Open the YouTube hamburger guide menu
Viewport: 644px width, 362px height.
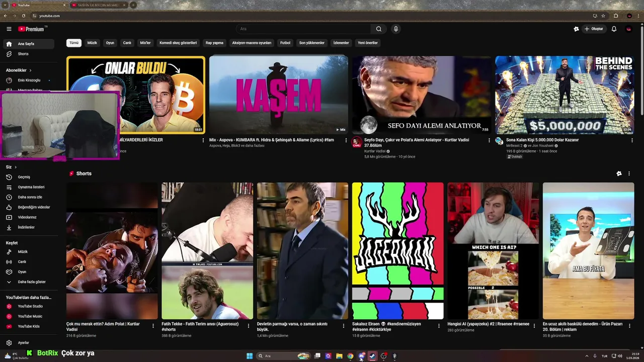(x=9, y=29)
